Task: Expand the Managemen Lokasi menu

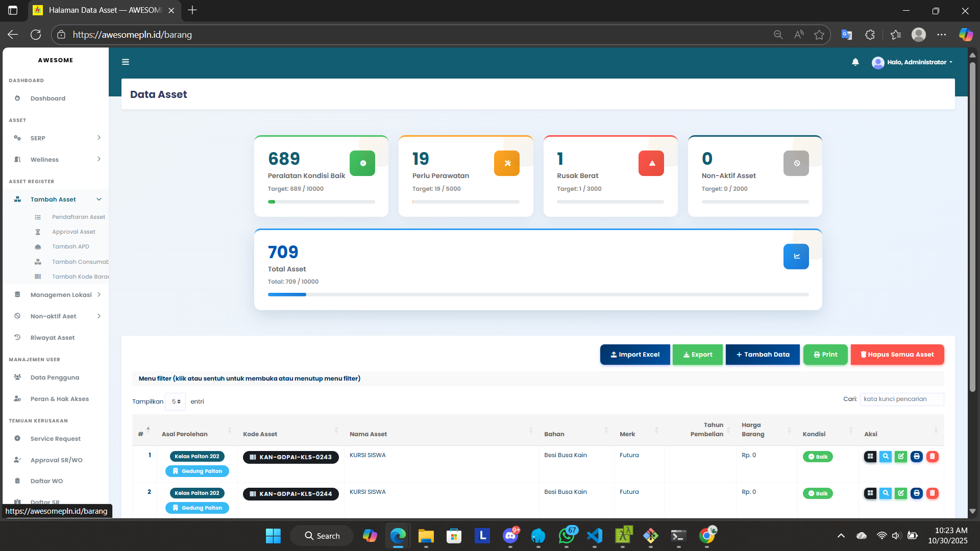Action: click(x=60, y=294)
